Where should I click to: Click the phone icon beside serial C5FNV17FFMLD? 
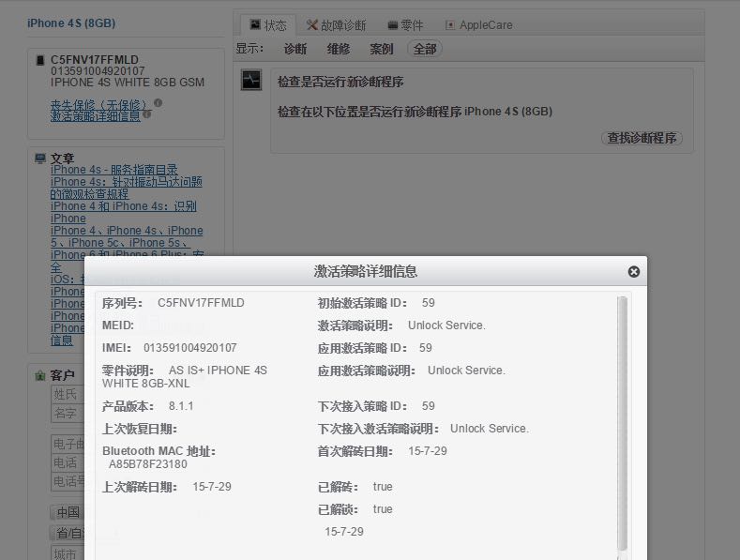click(x=40, y=60)
